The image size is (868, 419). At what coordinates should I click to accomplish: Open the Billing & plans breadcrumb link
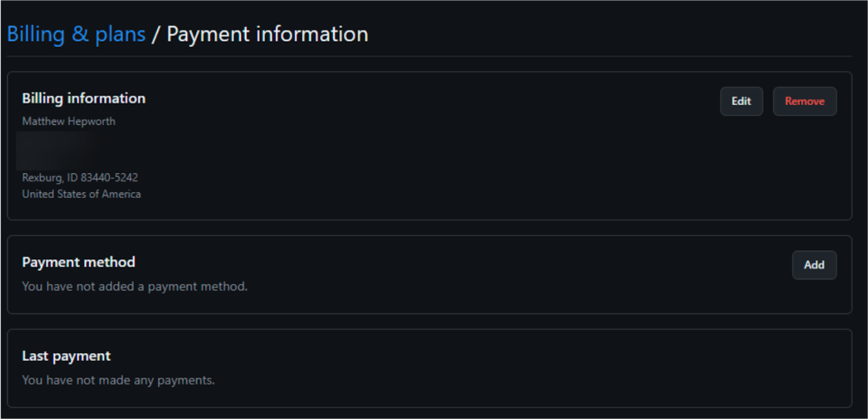point(76,34)
